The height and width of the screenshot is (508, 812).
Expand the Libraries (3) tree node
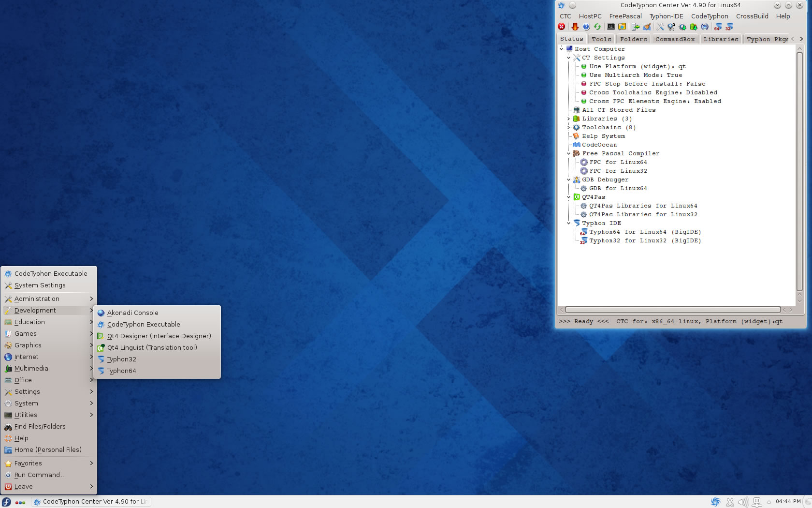(x=569, y=119)
